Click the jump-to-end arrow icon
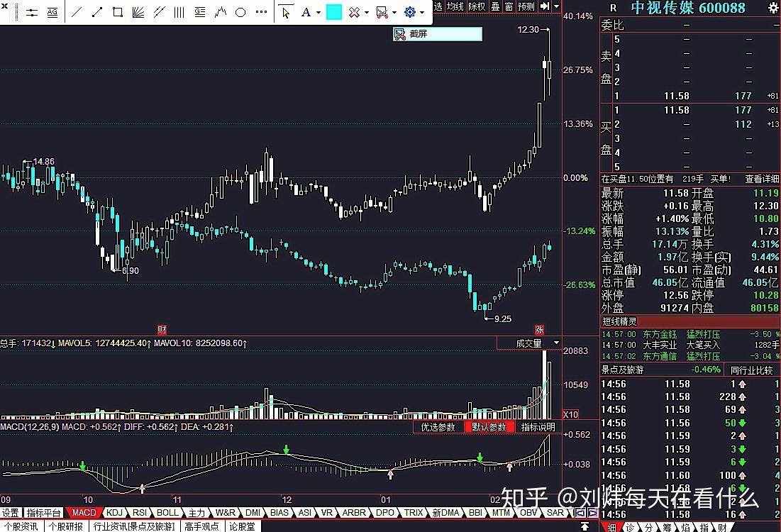This screenshot has height=532, width=781. click(545, 6)
